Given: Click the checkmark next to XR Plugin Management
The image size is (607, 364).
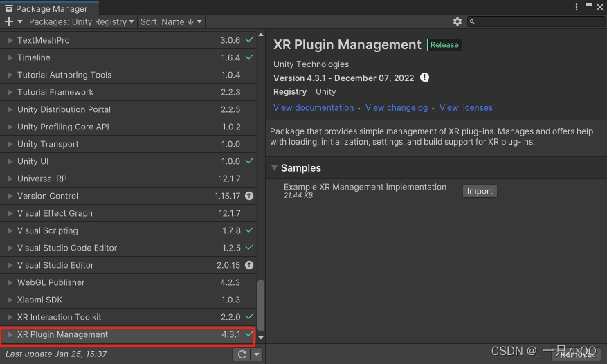Looking at the screenshot, I should [x=249, y=334].
